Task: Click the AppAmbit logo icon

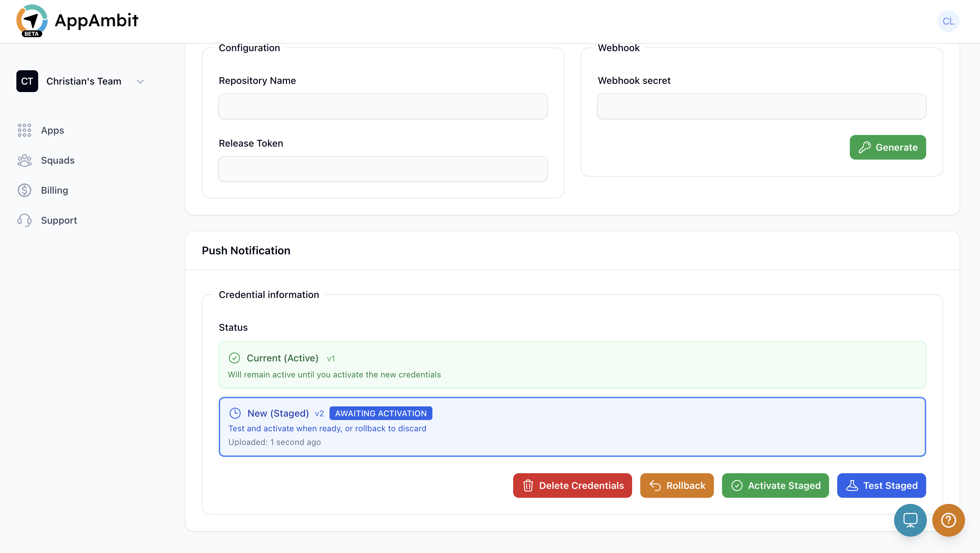Action: pos(32,20)
